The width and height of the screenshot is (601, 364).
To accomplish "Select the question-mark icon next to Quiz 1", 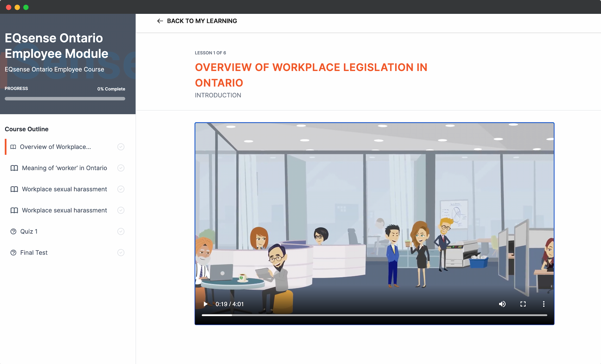I will pyautogui.click(x=13, y=231).
